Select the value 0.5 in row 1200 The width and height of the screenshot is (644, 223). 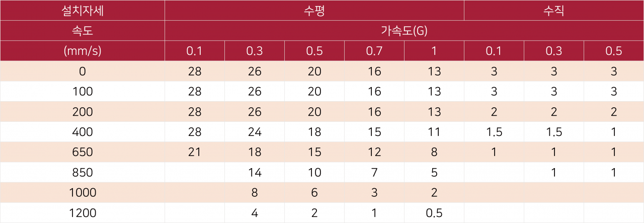click(x=434, y=213)
